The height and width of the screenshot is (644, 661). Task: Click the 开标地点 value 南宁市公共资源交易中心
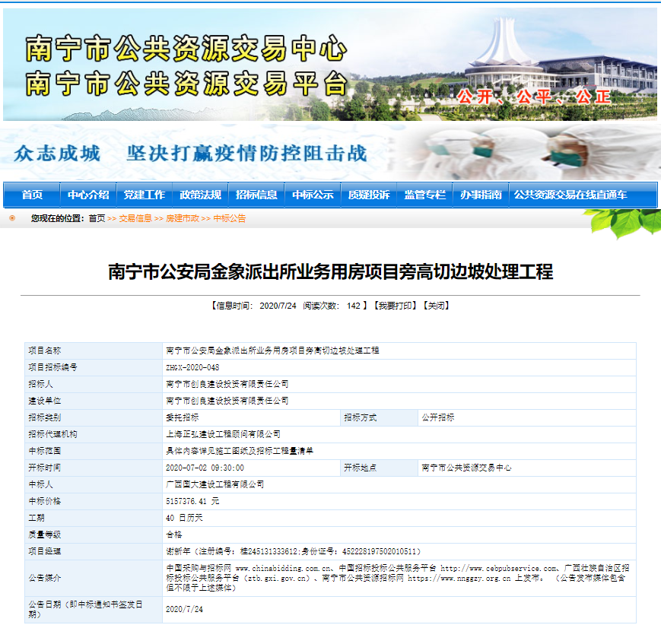[x=466, y=468]
